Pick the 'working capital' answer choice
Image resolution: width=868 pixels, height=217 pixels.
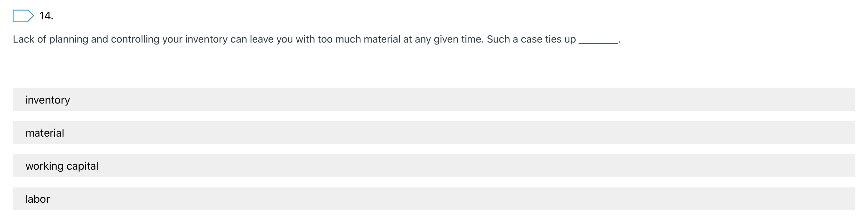tap(434, 166)
